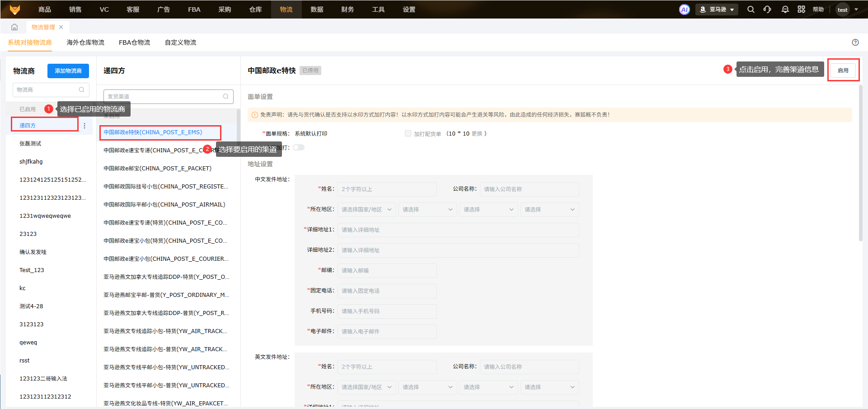Screen dimensions: 868x409
Task: Open the three-dot menu beside 递四方
Action: tap(84, 126)
